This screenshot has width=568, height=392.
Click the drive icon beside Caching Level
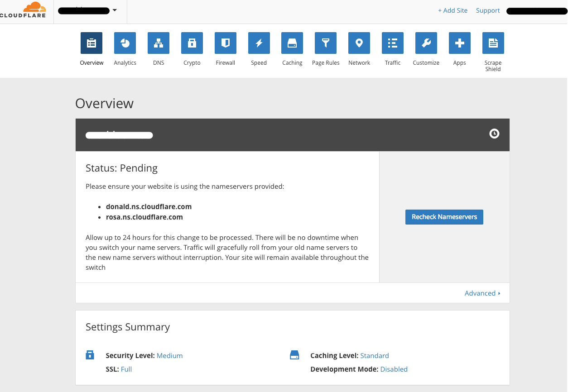click(x=294, y=355)
